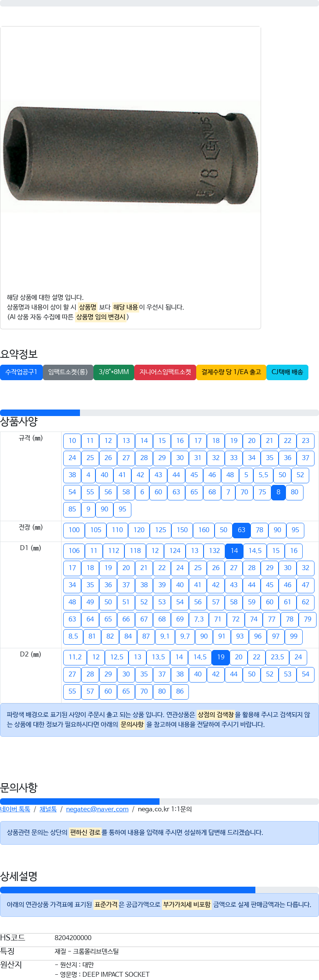Open the 채널톡 chat link
The image size is (319, 980).
coord(48,809)
